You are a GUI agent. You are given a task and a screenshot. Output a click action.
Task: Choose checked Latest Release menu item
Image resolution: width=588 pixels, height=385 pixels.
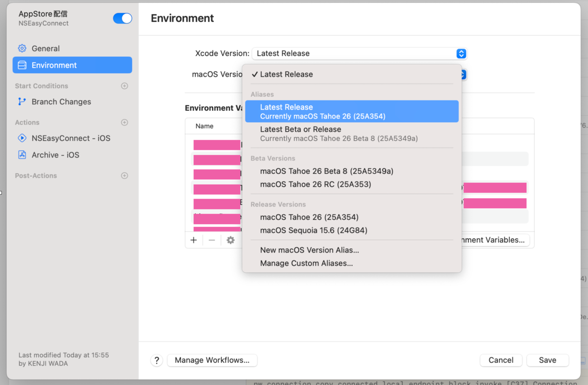[x=352, y=75]
